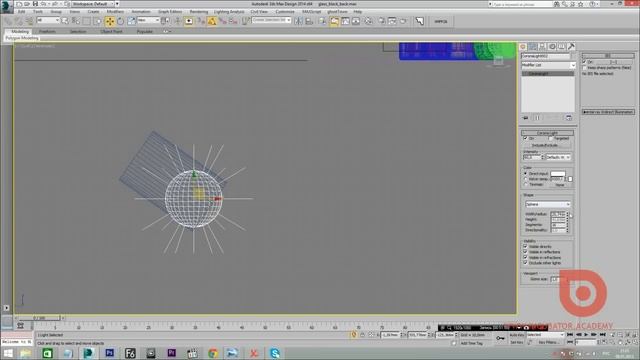Open the Rendered Frame Window
640x360 pixels.
coord(392,21)
